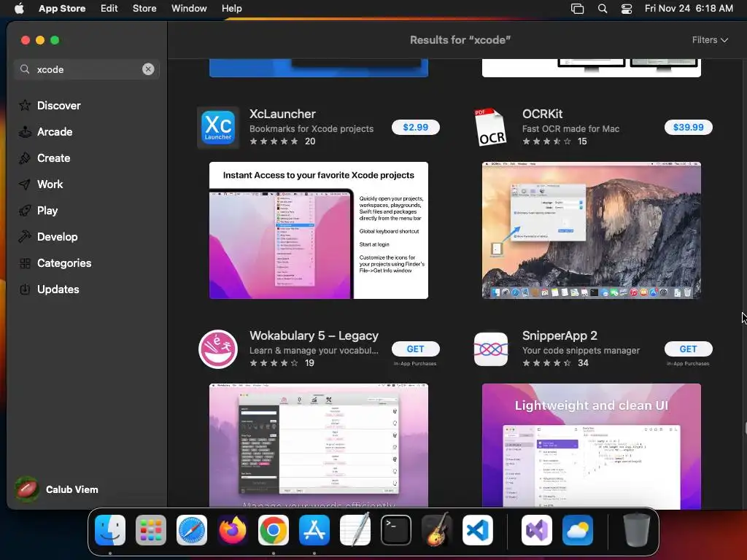Buy OCRKit for $39.99
Viewport: 747px width, 560px height.
point(688,127)
